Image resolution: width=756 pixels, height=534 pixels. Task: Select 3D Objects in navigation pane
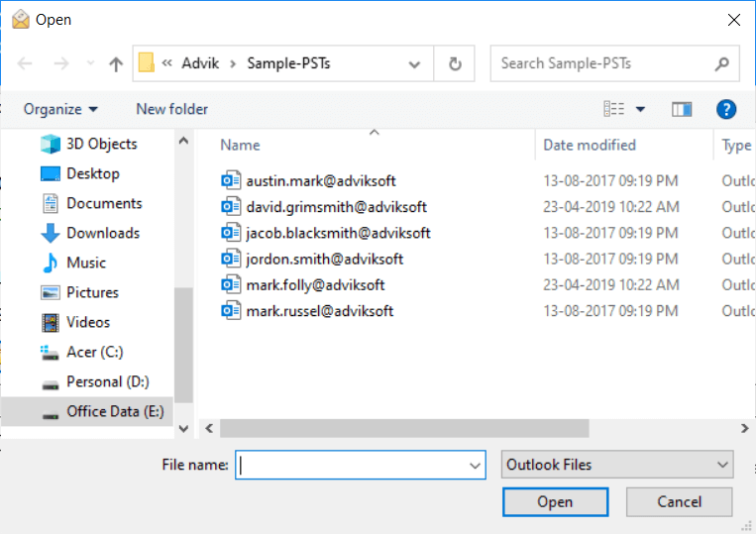(89, 144)
